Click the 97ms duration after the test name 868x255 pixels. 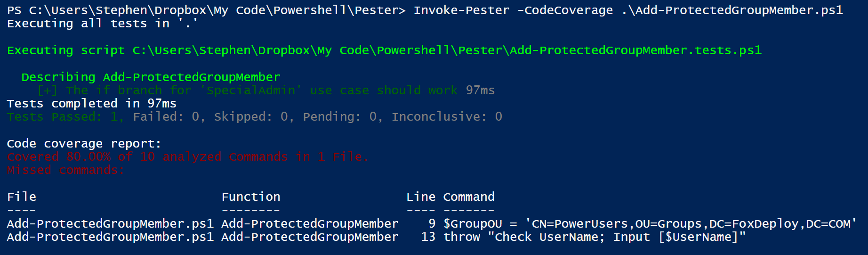480,90
